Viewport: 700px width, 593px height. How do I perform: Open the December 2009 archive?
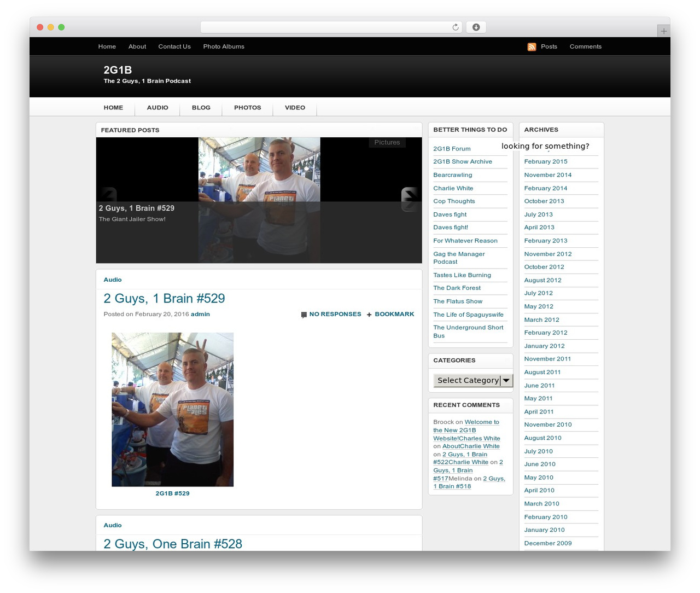coord(548,543)
